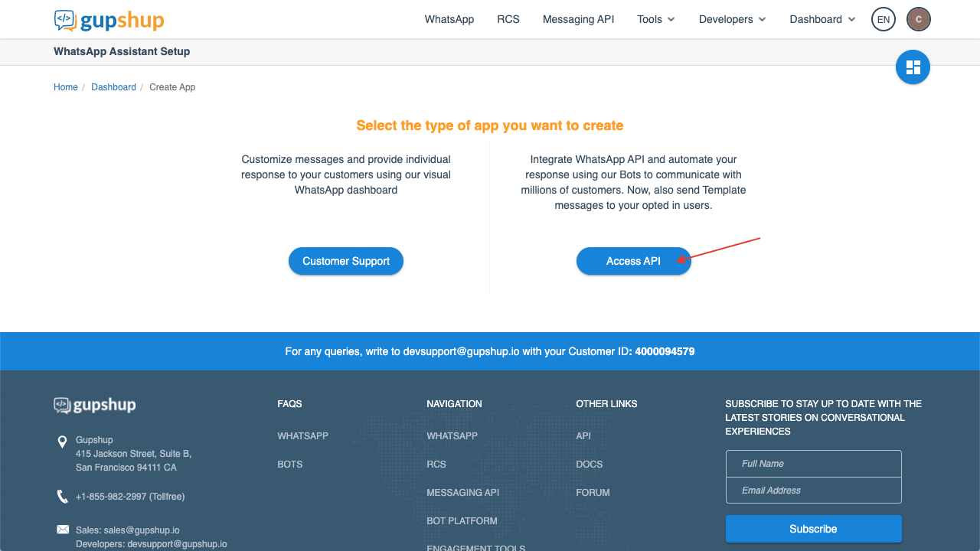This screenshot has width=980, height=551.
Task: Click the 415 Jackson Street address text
Action: point(133,454)
